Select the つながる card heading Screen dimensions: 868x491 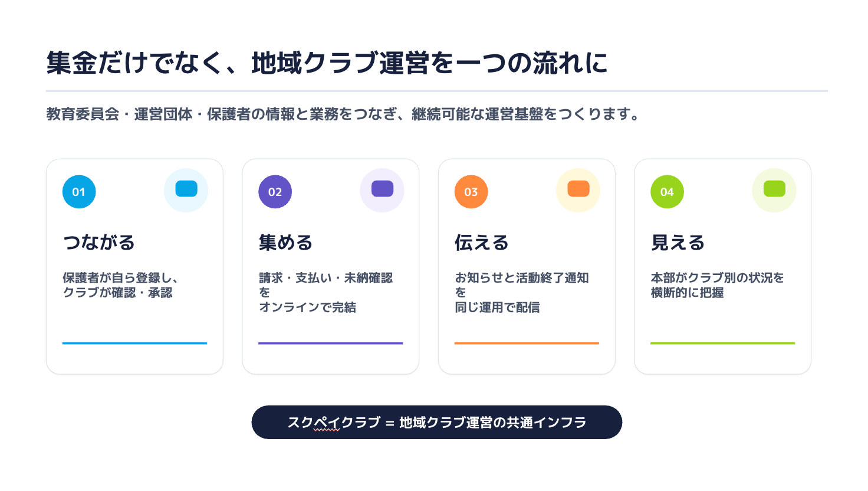pyautogui.click(x=99, y=243)
